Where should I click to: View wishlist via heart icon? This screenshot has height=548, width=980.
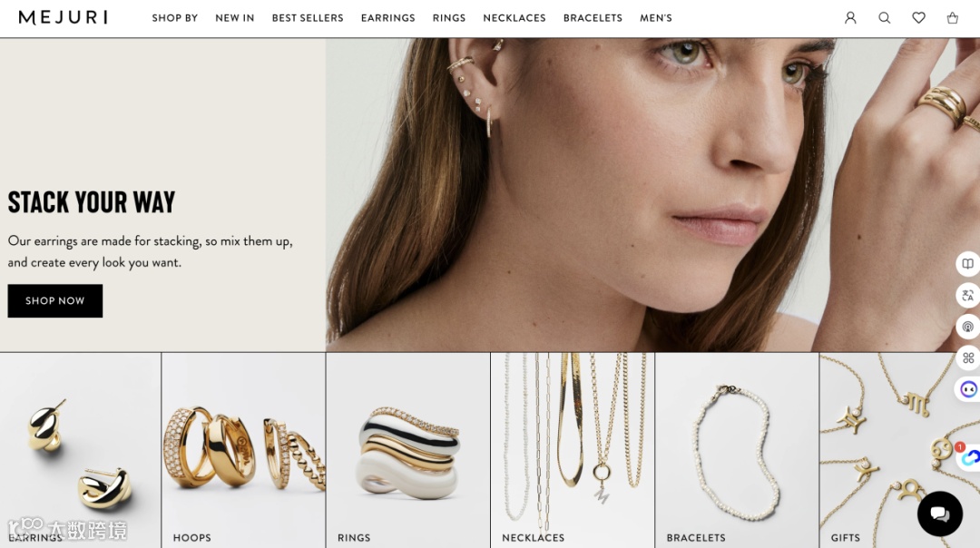click(918, 18)
